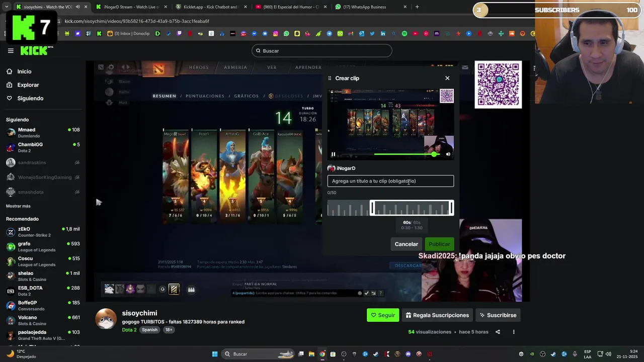The height and width of the screenshot is (362, 644).
Task: Select smashdota in following list
Action: (x=43, y=192)
